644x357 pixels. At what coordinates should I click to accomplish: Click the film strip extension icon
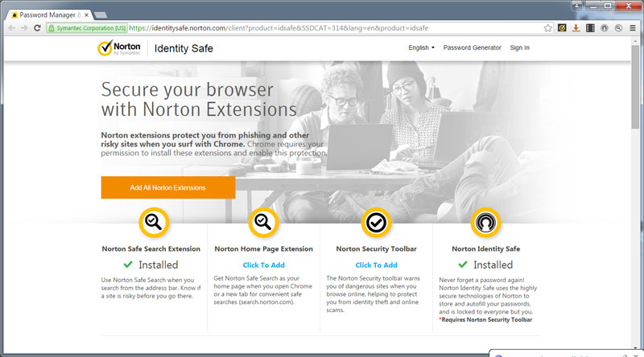[x=590, y=28]
